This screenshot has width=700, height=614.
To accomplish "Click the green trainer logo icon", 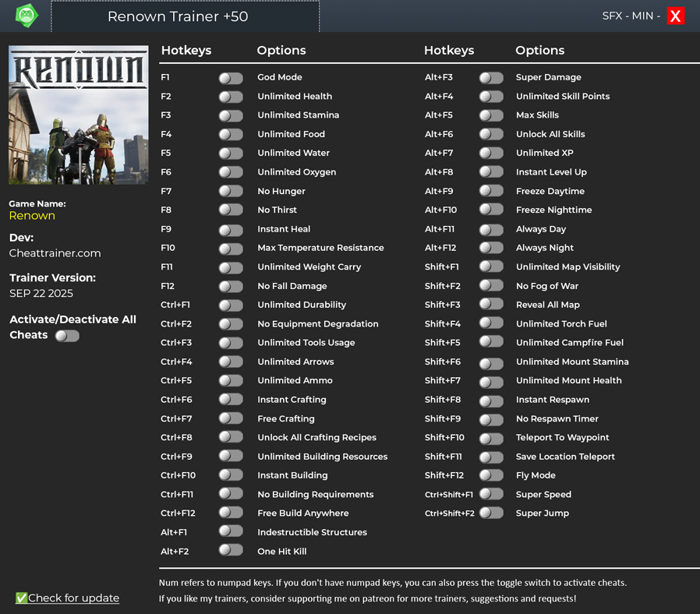I will (x=27, y=16).
